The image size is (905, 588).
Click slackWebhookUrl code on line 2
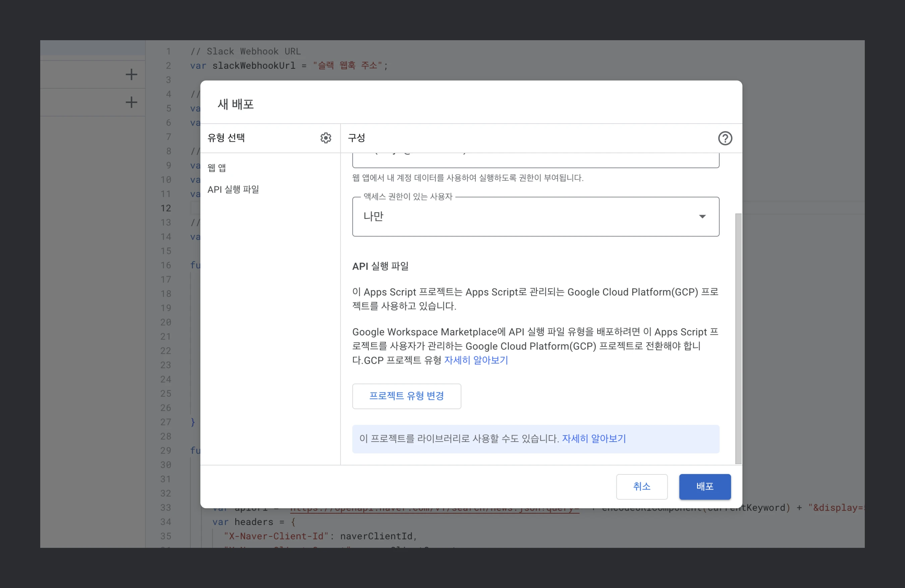254,66
